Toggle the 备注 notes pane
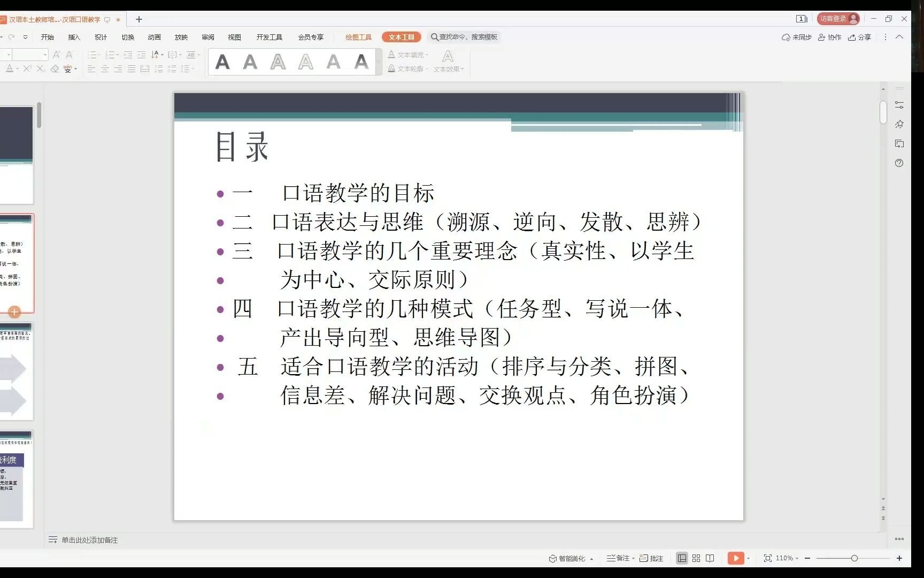Viewport: 924px width, 578px height. 619,558
